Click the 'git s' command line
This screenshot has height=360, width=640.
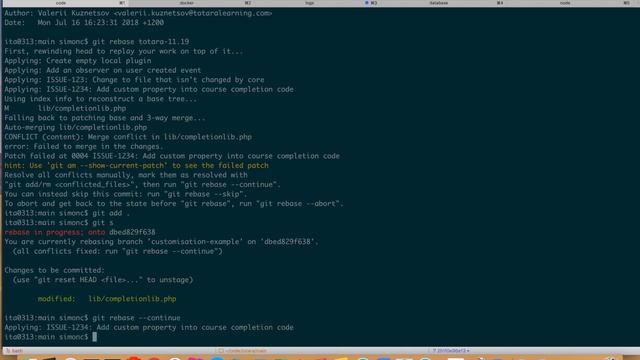coord(59,222)
